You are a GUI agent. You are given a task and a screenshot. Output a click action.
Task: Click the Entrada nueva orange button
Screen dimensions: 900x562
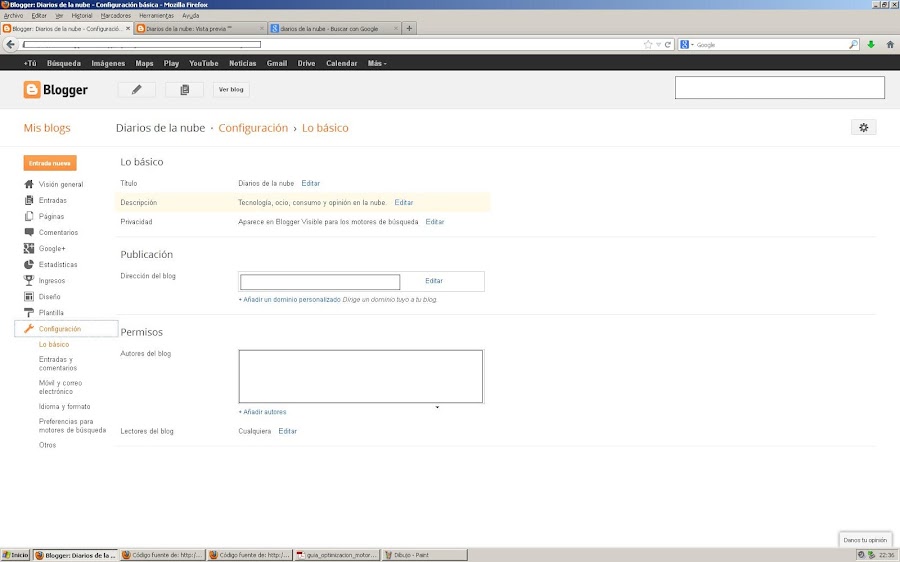pyautogui.click(x=50, y=163)
